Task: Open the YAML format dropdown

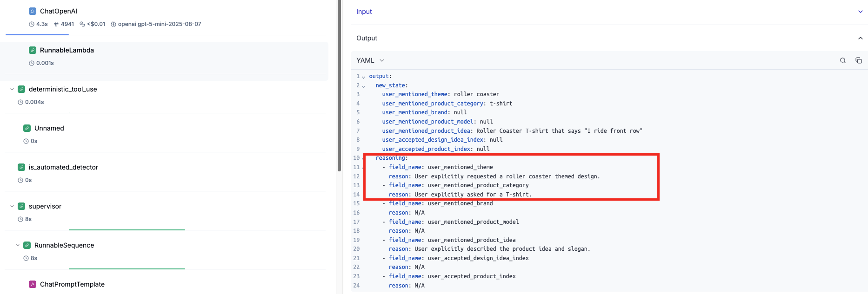Action: tap(370, 60)
